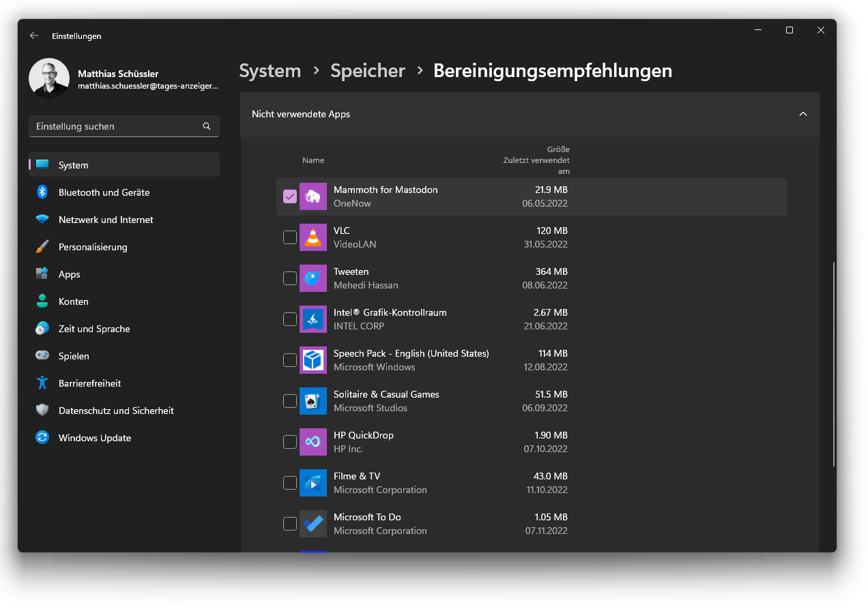Screen dimensions: 868x609
Task: Click the Microsoft To Do app name
Action: (367, 517)
